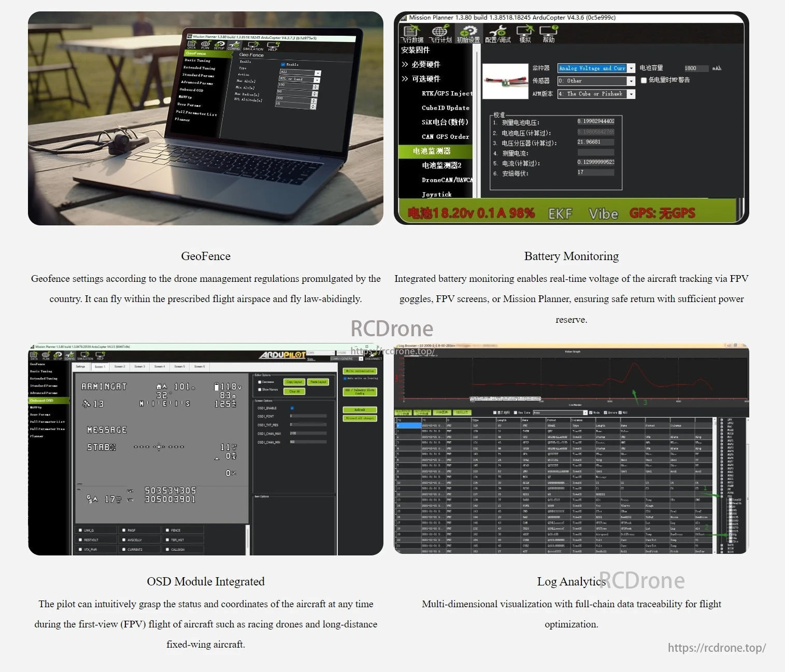Open the 帮助 (Help) icon
This screenshot has height=672, width=785.
(x=548, y=33)
